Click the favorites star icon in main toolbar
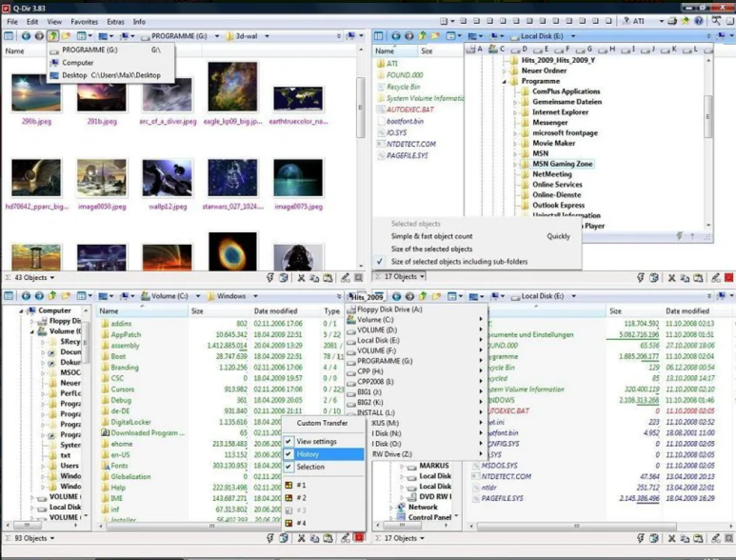The height and width of the screenshot is (560, 736). 686,21
